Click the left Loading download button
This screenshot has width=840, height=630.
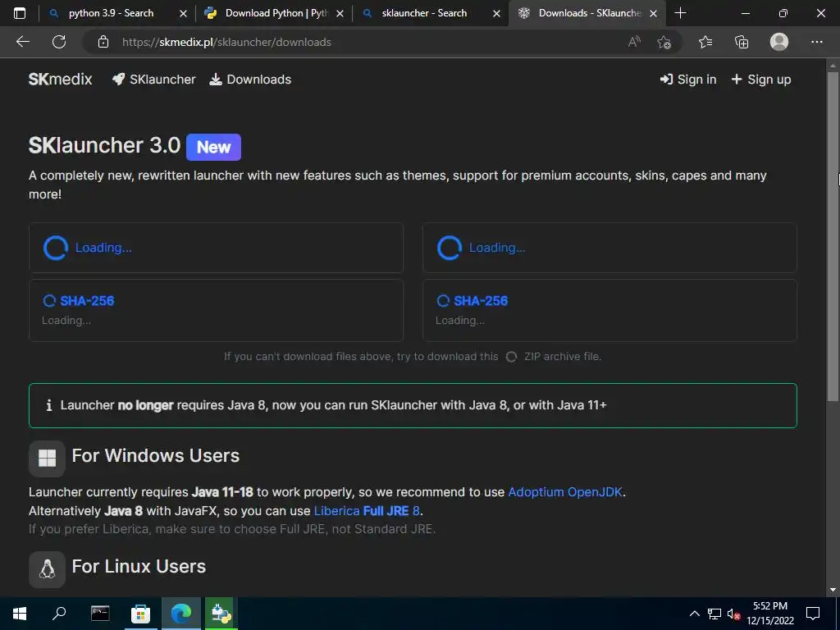[216, 248]
